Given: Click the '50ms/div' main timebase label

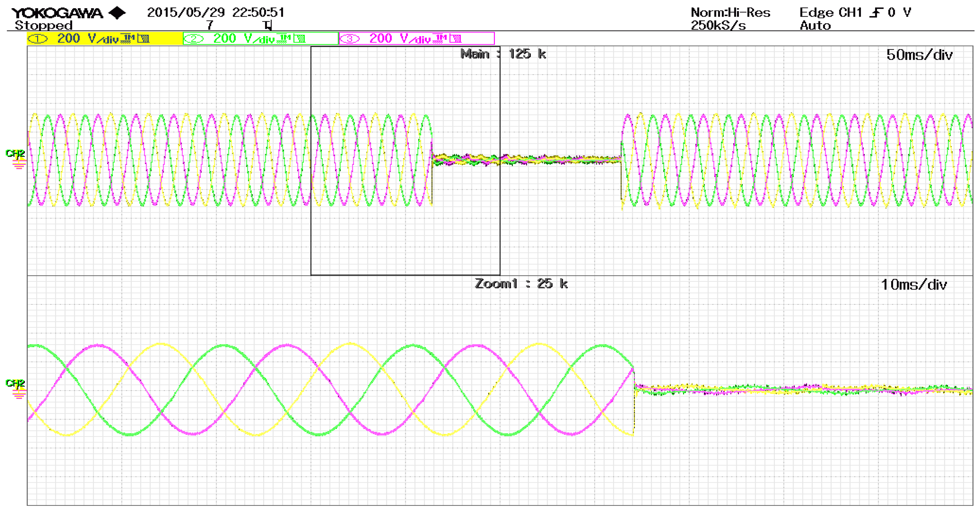Looking at the screenshot, I should pyautogui.click(x=920, y=55).
